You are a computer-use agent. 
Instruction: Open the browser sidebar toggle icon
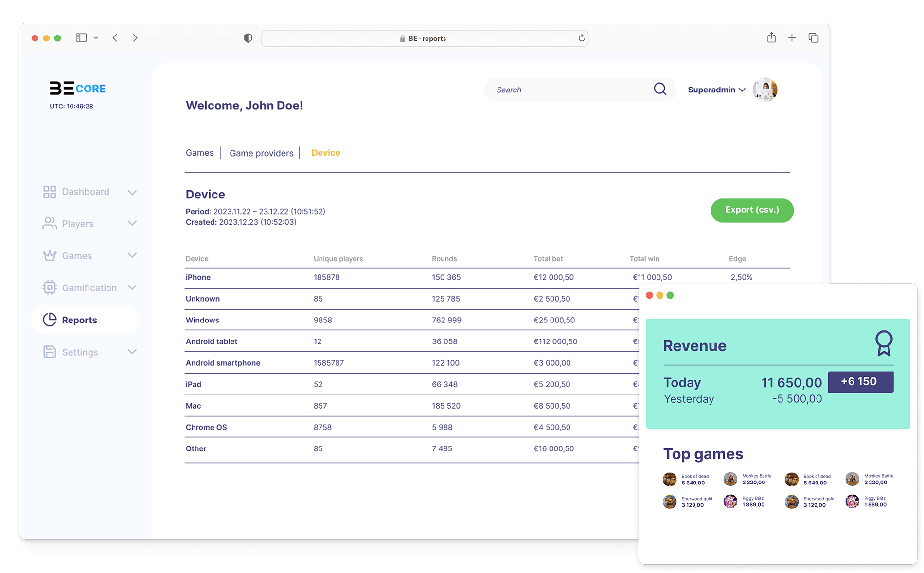[x=82, y=37]
